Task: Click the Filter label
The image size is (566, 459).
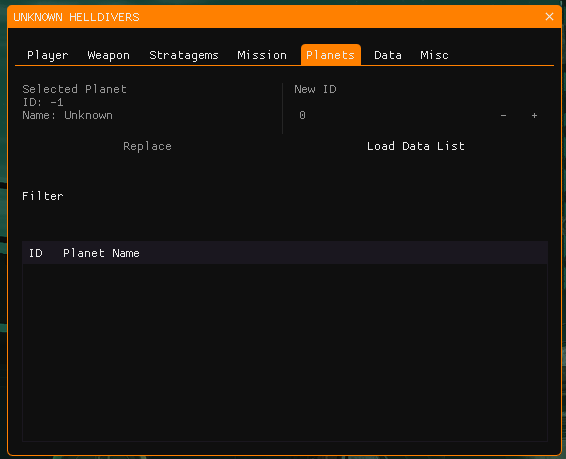Action: [43, 196]
